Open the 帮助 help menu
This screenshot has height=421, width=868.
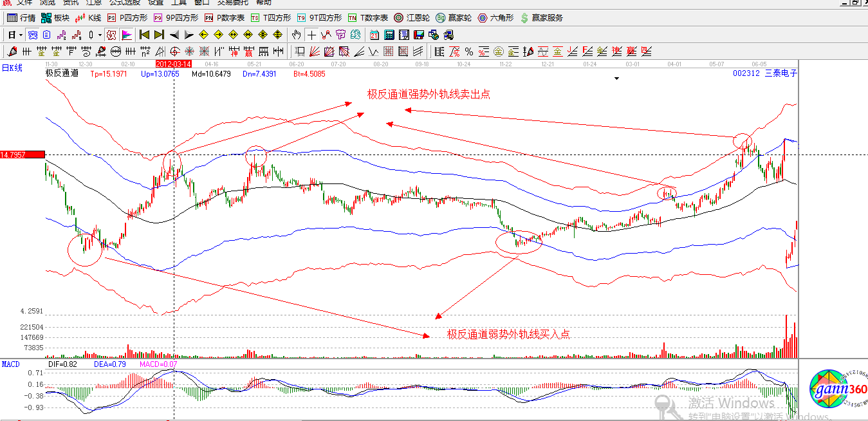pyautogui.click(x=263, y=3)
